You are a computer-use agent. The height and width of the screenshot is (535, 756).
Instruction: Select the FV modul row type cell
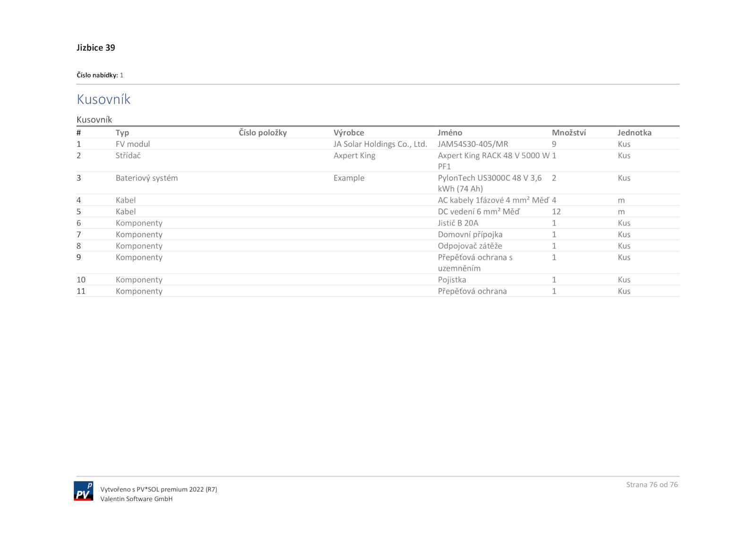point(133,144)
